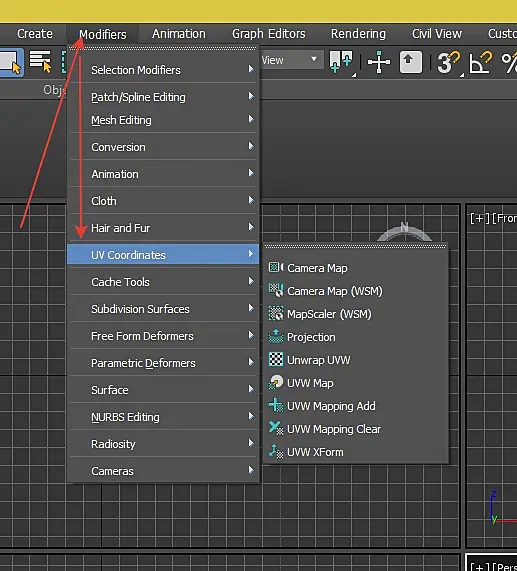Open the View reference coordinate dropdown

click(x=291, y=60)
